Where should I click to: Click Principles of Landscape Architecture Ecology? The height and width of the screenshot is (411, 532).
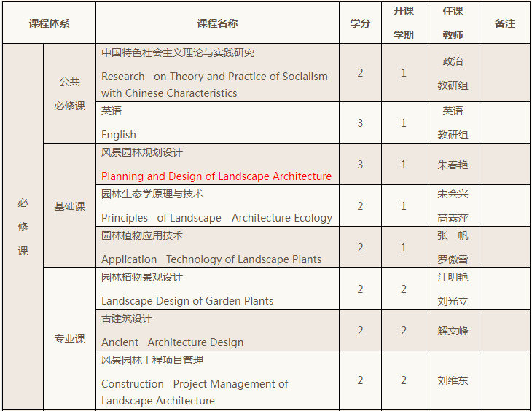(x=216, y=218)
